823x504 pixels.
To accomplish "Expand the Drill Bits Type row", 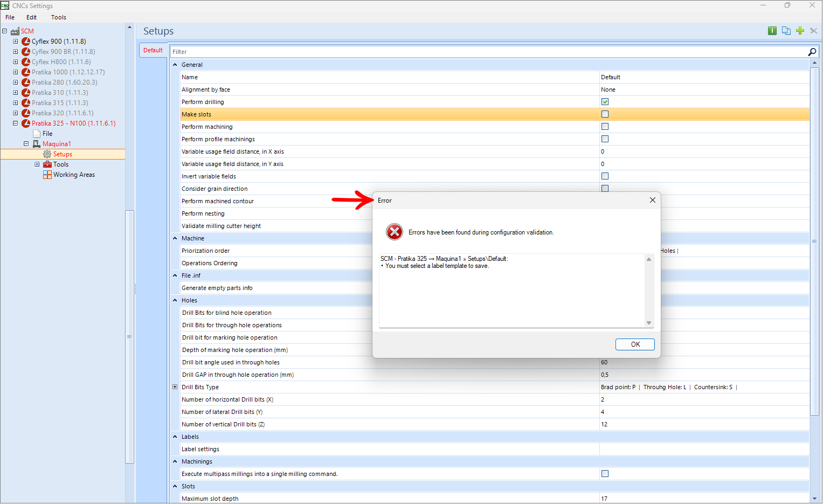I will [x=175, y=387].
